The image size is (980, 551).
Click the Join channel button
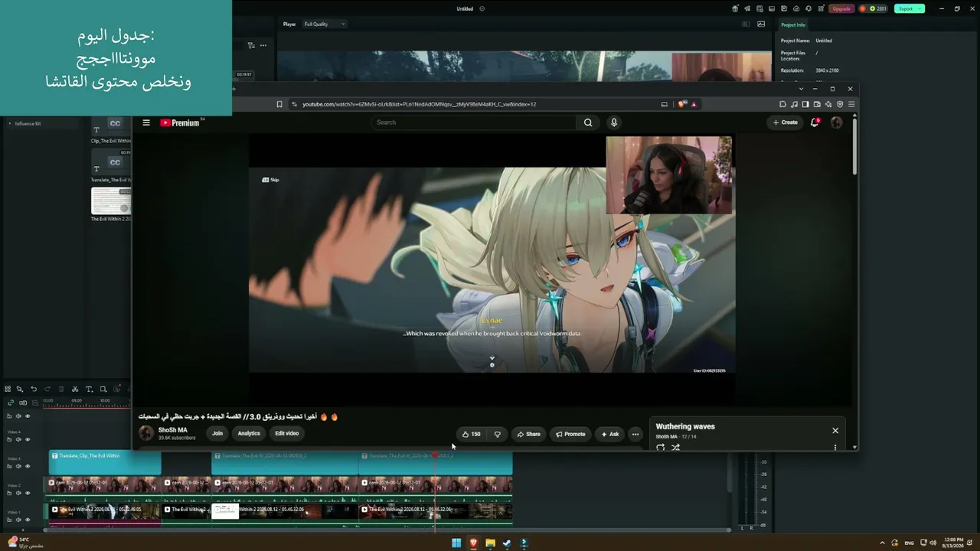[217, 433]
